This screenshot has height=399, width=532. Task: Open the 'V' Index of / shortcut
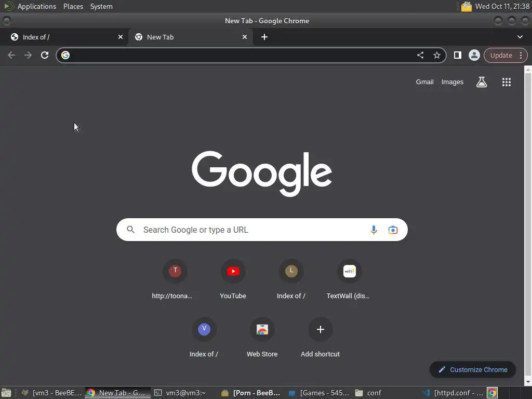[204, 338]
